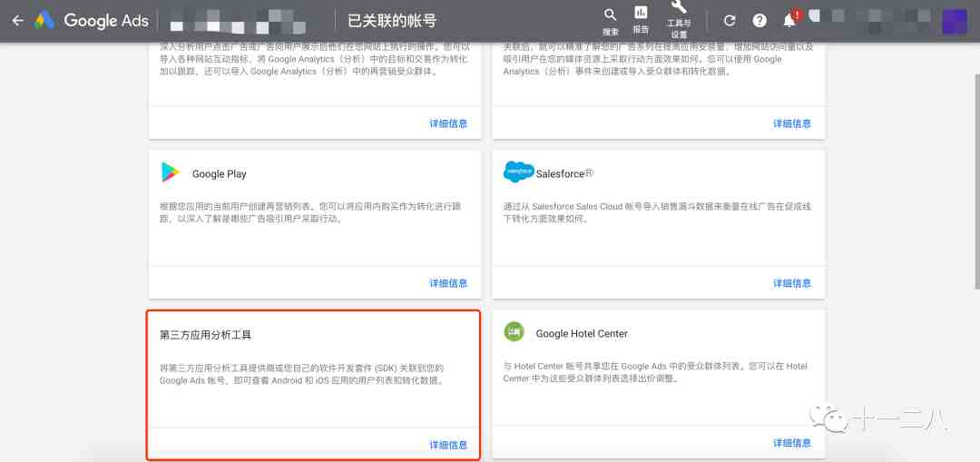Image resolution: width=980 pixels, height=462 pixels.
Task: Select the 第三方应用分析工具 heading
Action: click(206, 335)
